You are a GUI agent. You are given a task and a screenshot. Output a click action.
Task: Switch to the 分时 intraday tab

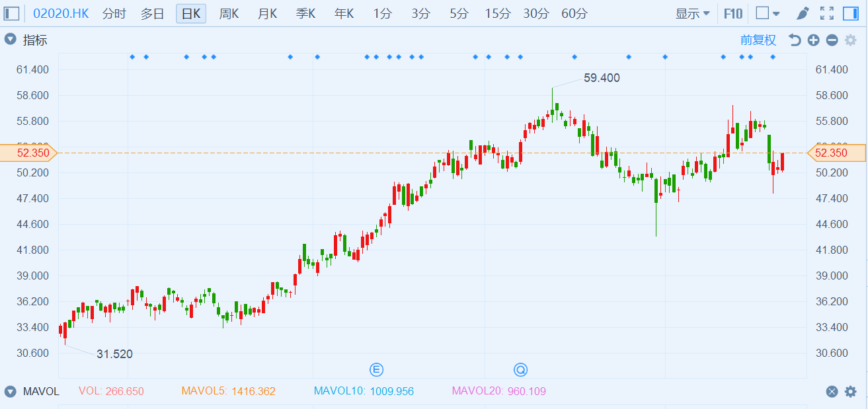[114, 13]
